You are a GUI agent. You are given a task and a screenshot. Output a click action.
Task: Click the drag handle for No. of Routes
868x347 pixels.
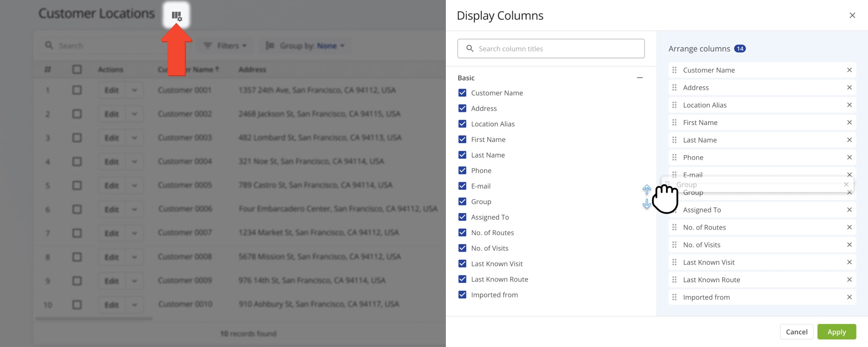(674, 227)
